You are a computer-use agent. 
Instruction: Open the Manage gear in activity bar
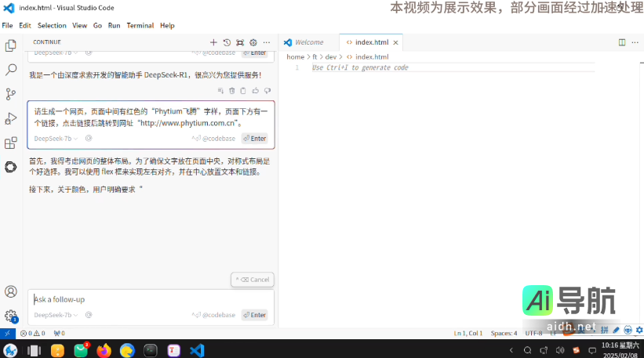[11, 316]
